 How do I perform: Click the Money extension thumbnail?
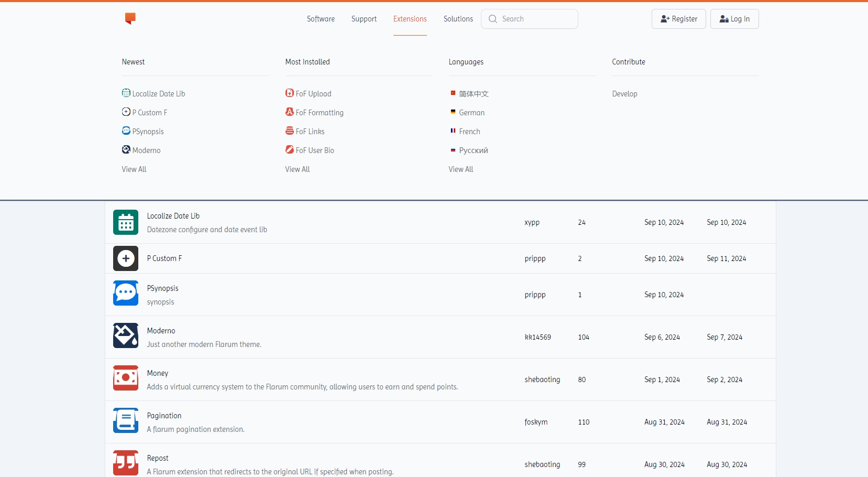126,378
